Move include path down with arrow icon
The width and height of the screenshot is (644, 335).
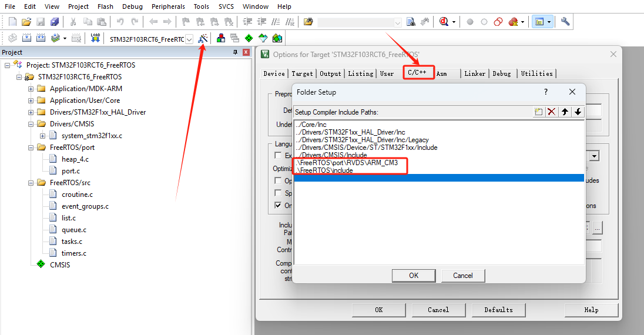click(x=578, y=112)
